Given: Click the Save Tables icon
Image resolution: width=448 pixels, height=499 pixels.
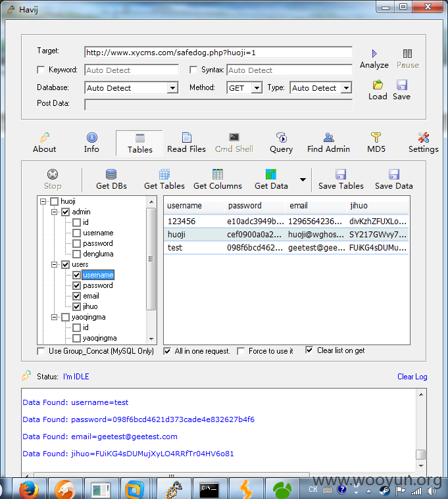Looking at the screenshot, I should tap(341, 174).
